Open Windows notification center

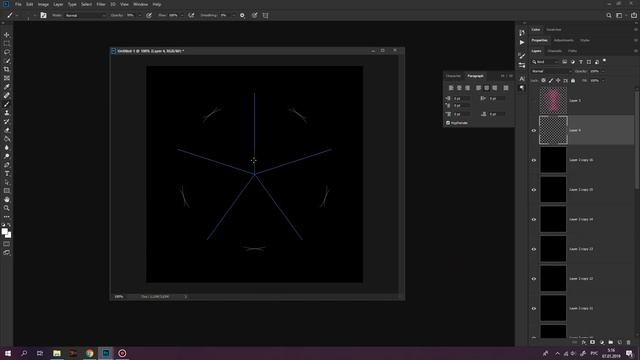point(629,353)
